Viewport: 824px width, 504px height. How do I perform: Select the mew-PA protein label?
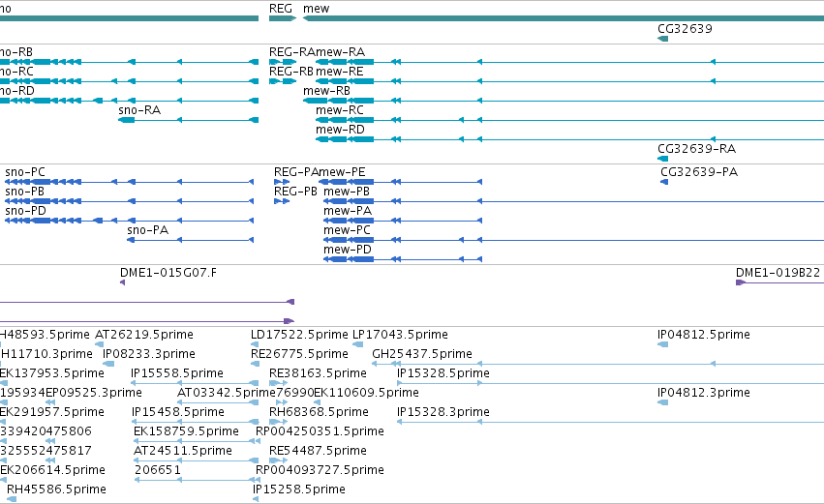348,211
